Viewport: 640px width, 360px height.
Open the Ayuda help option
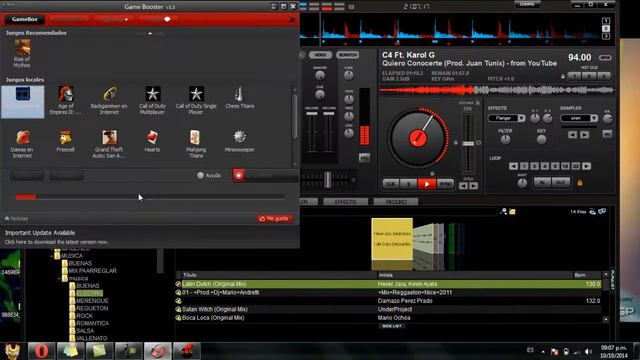tap(209, 176)
